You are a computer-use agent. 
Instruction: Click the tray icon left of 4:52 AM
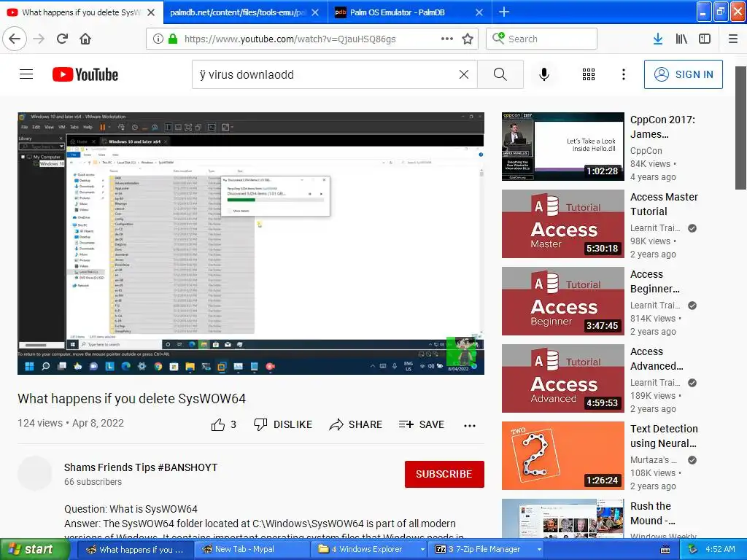pyautogui.click(x=692, y=549)
